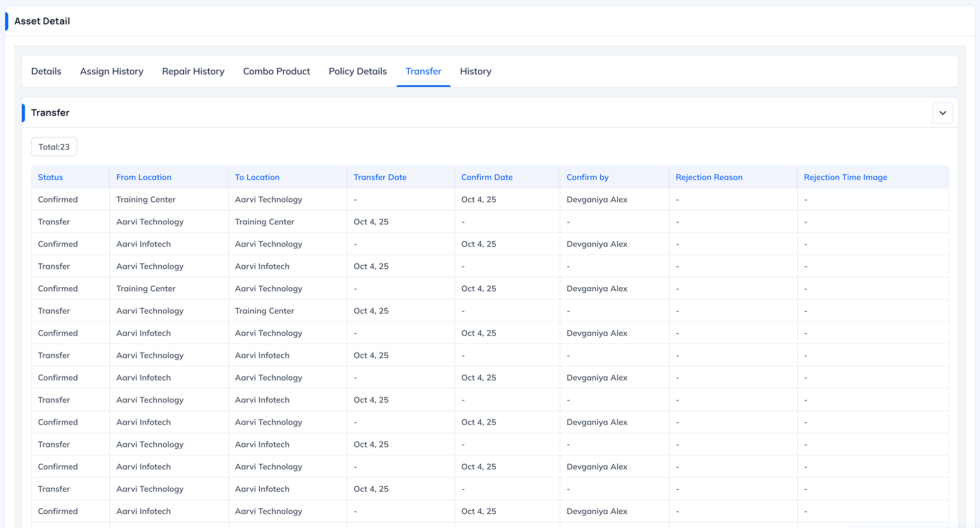Screen dimensions: 980x528
Task: Click the Total:23 badge
Action: [x=54, y=147]
